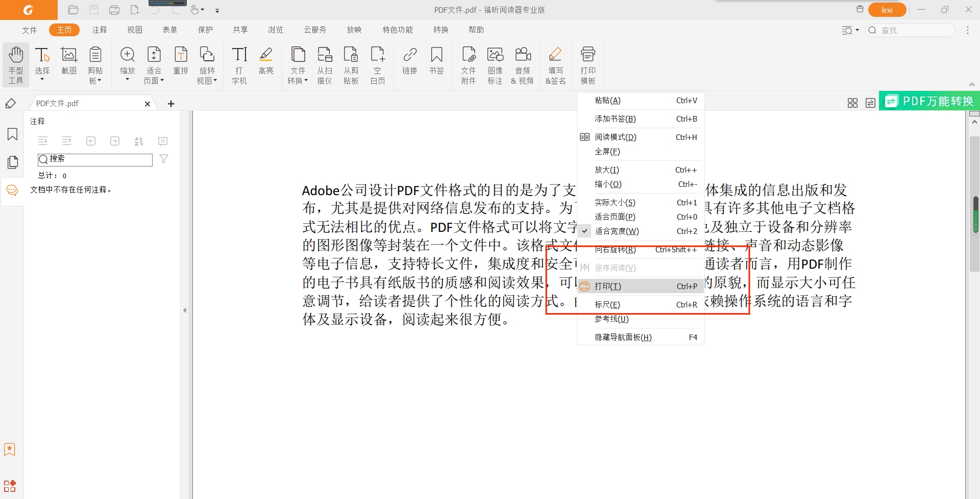Open the Protect (保护) ribbon tab
The height and width of the screenshot is (499, 980).
pyautogui.click(x=205, y=30)
